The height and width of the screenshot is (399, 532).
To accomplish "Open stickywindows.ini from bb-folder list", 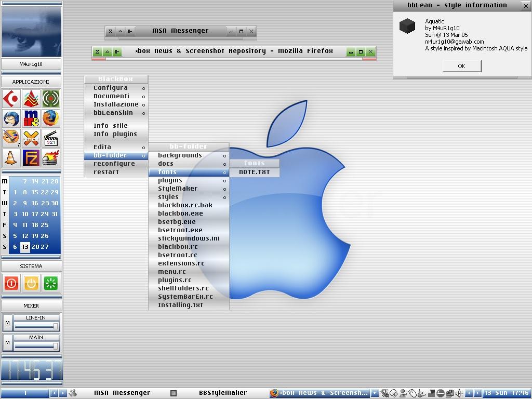I will coord(189,238).
